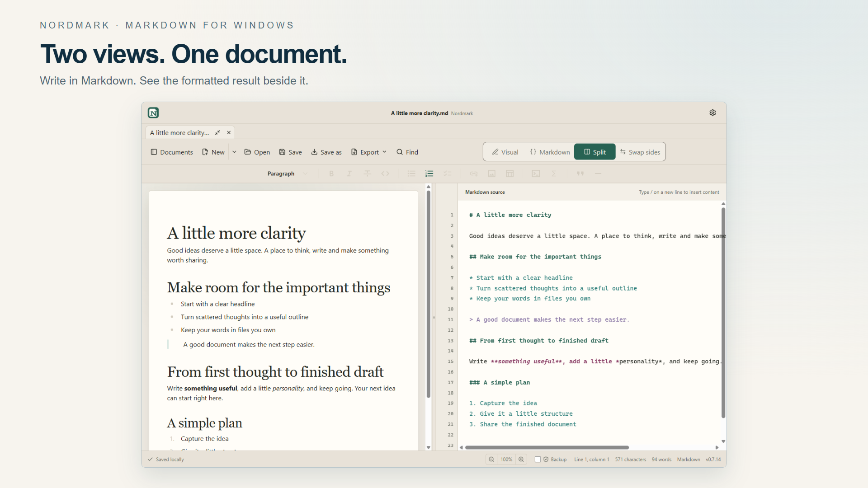Click 'From first thought to finished draft' heading
This screenshot has width=868, height=488.
pyautogui.click(x=275, y=371)
